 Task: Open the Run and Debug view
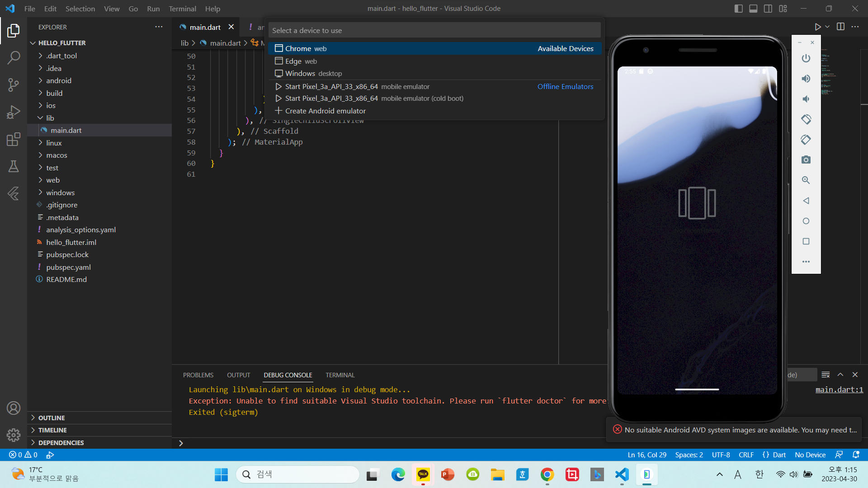(x=14, y=112)
